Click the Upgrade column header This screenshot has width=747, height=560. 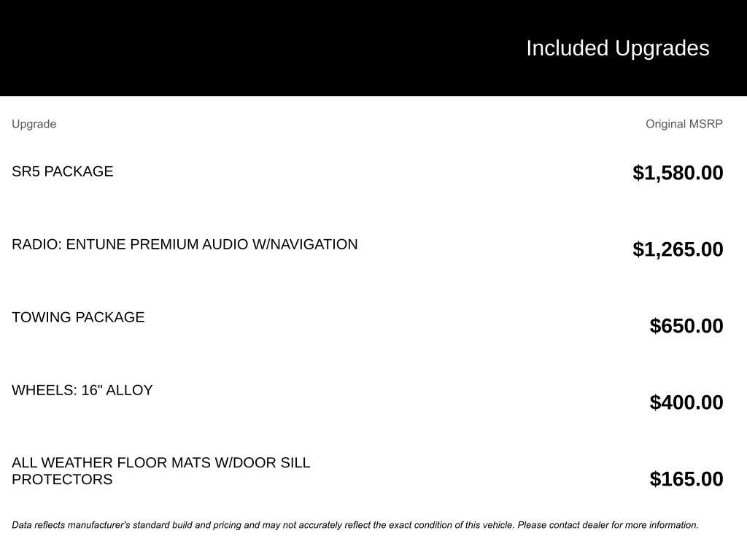point(34,124)
